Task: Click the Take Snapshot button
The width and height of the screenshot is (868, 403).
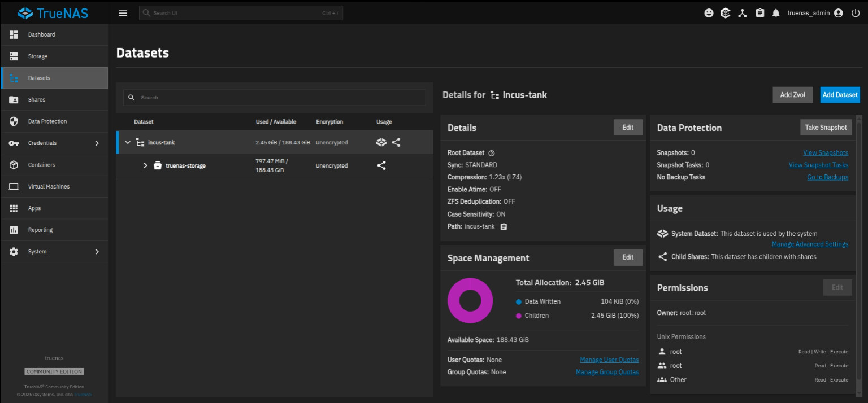Action: pos(826,128)
